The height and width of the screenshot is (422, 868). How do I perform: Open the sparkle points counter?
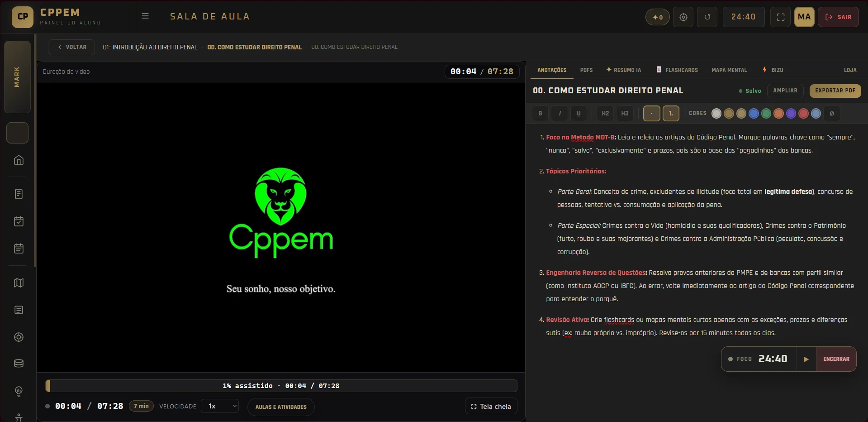tap(658, 17)
